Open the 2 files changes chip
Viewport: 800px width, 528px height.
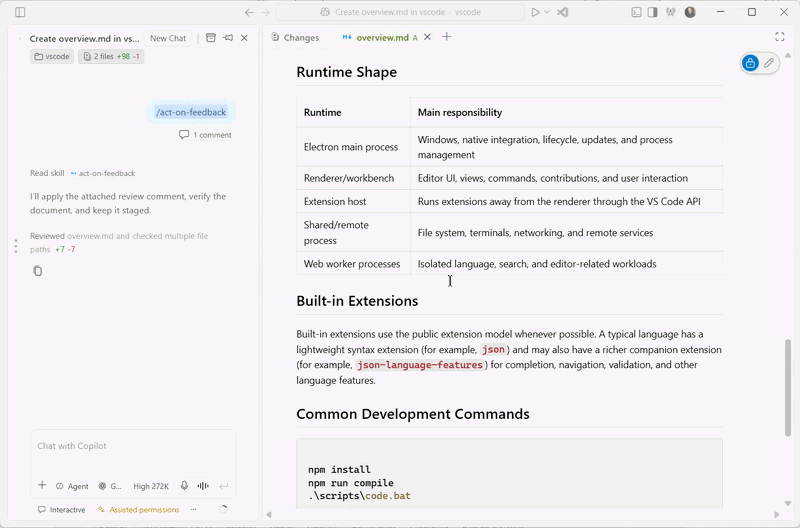coord(111,57)
